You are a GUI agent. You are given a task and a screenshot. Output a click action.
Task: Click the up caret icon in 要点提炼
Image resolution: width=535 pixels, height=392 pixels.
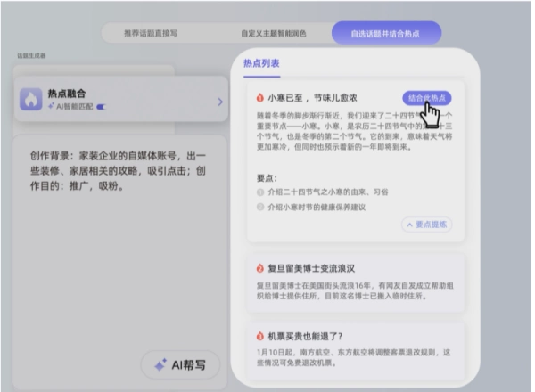point(410,225)
